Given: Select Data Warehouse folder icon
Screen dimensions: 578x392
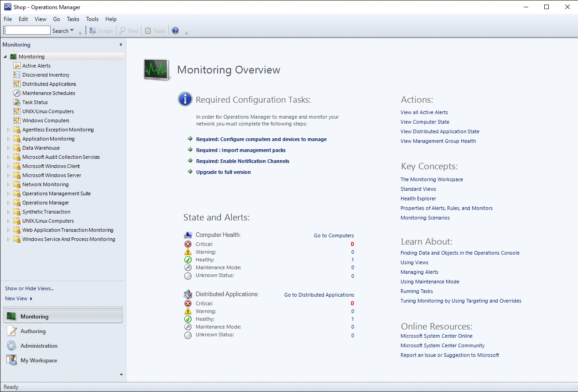Looking at the screenshot, I should click(17, 148).
